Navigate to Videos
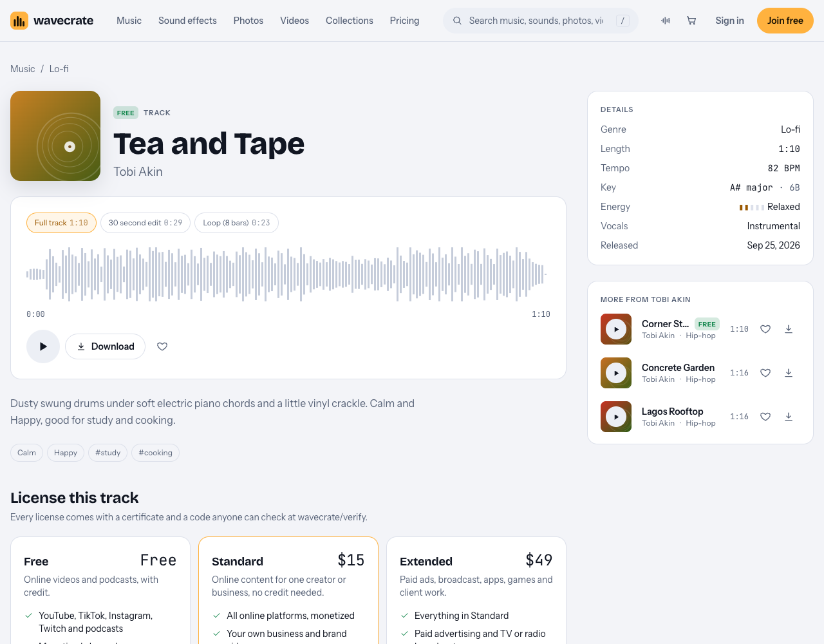824x644 pixels. (x=294, y=21)
